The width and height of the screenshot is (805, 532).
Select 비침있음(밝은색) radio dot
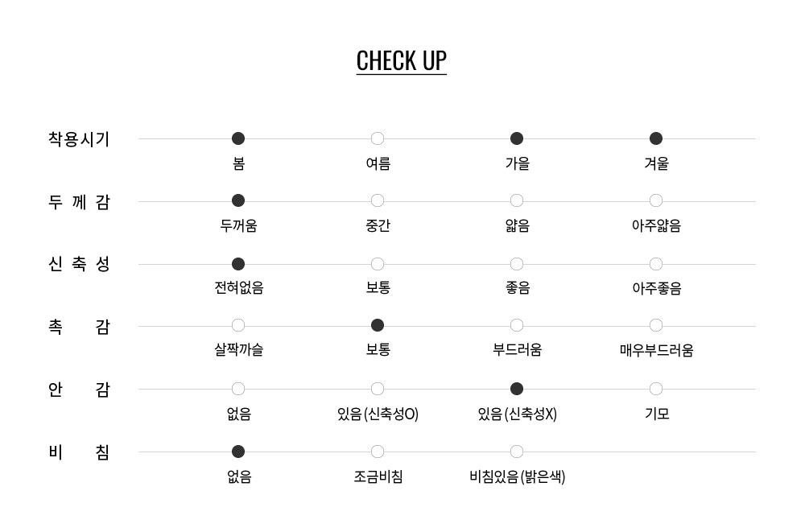click(x=517, y=452)
